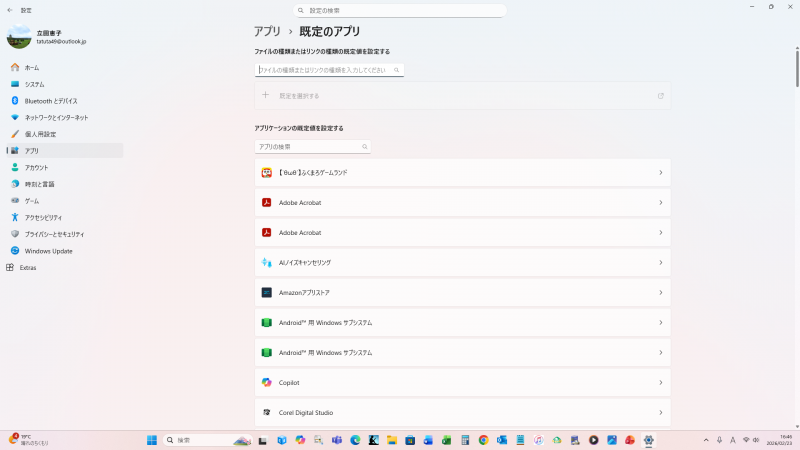This screenshot has height=450, width=800.
Task: Expand the AIノイズキャンセリング entry
Action: click(661, 263)
